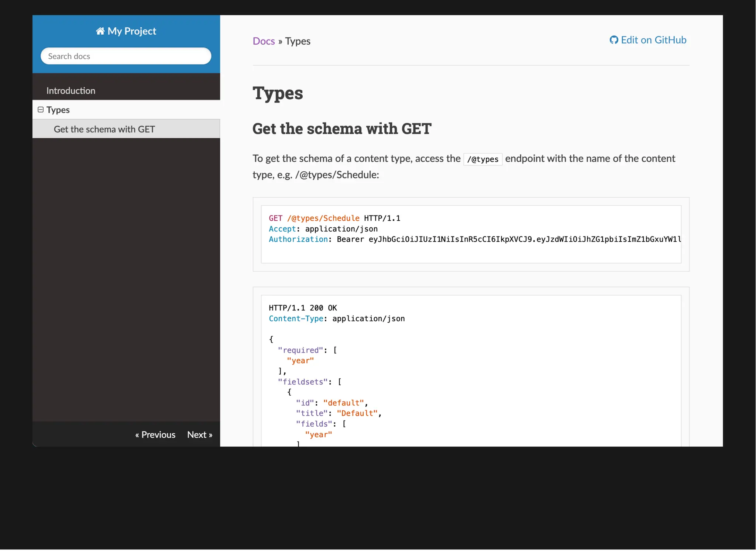Click the Get the schema with GET heading
The width and height of the screenshot is (756, 551).
[x=342, y=129]
